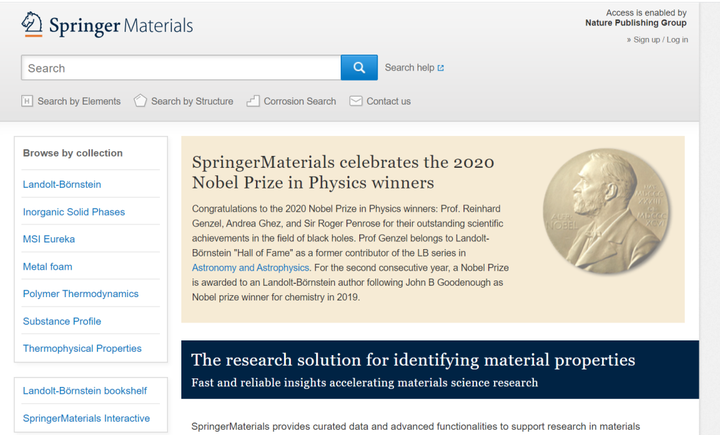Launch SpringerMaterials Interactive
720x435 pixels.
[86, 418]
